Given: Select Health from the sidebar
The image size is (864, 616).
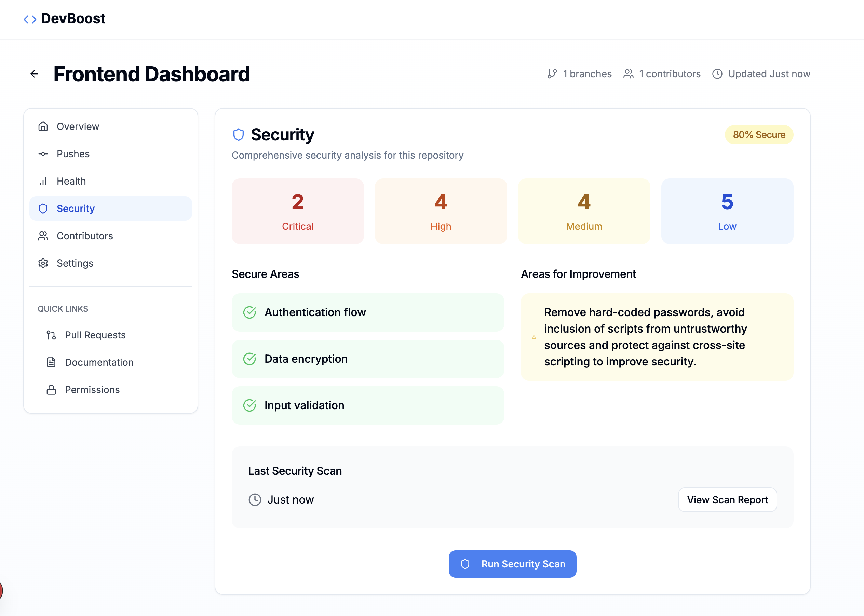Looking at the screenshot, I should tap(71, 181).
